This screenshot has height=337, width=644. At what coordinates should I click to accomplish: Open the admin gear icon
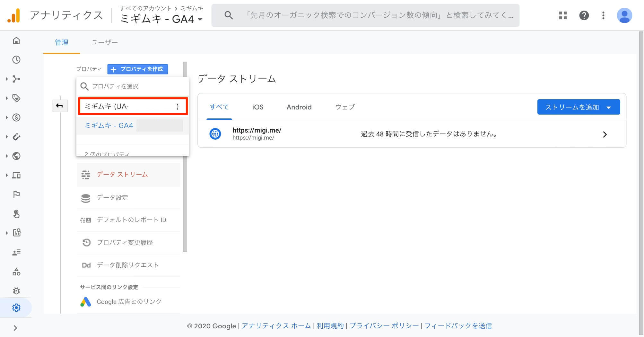(16, 308)
